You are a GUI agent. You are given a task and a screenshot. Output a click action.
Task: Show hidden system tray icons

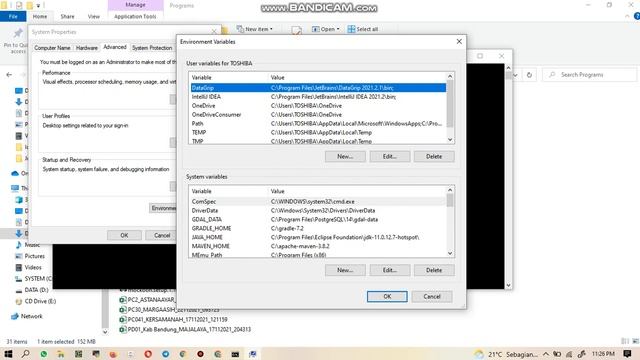(x=546, y=354)
